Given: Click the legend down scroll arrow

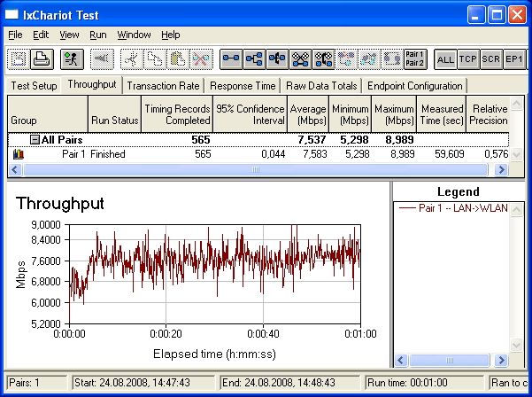Looking at the screenshot, I should tap(516, 345).
